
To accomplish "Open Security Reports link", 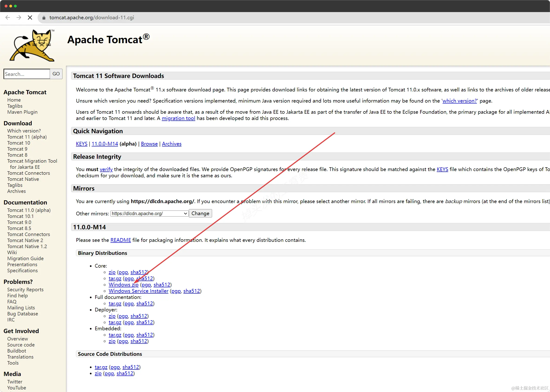I will (x=25, y=290).
